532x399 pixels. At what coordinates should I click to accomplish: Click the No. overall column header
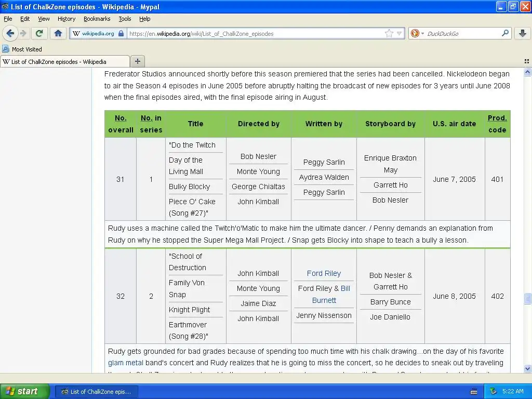point(121,124)
